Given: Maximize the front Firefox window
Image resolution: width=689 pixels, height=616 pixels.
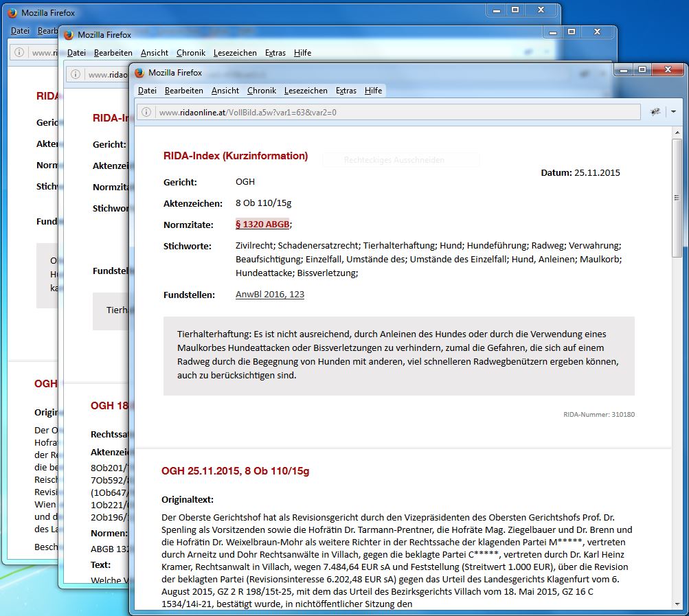Looking at the screenshot, I should 642,70.
